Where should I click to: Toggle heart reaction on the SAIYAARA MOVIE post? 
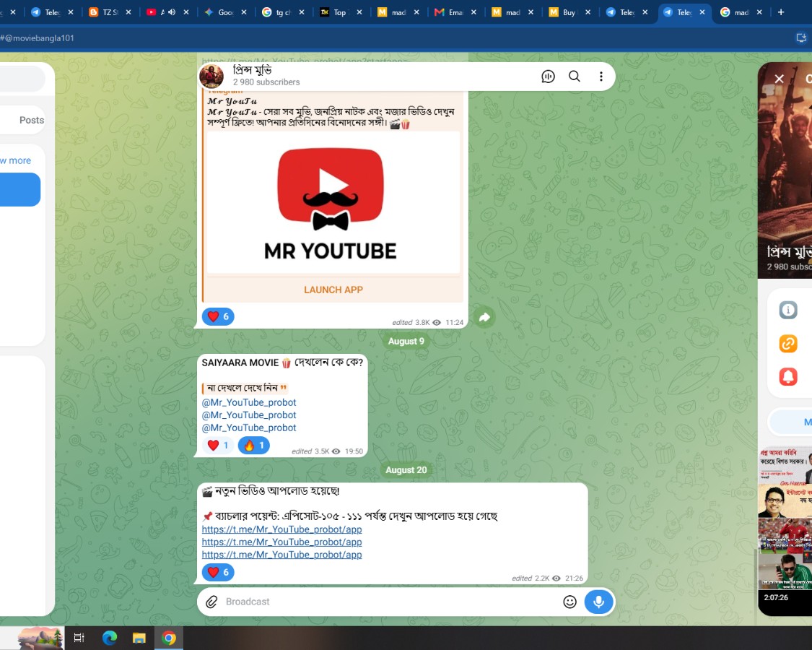pos(218,446)
